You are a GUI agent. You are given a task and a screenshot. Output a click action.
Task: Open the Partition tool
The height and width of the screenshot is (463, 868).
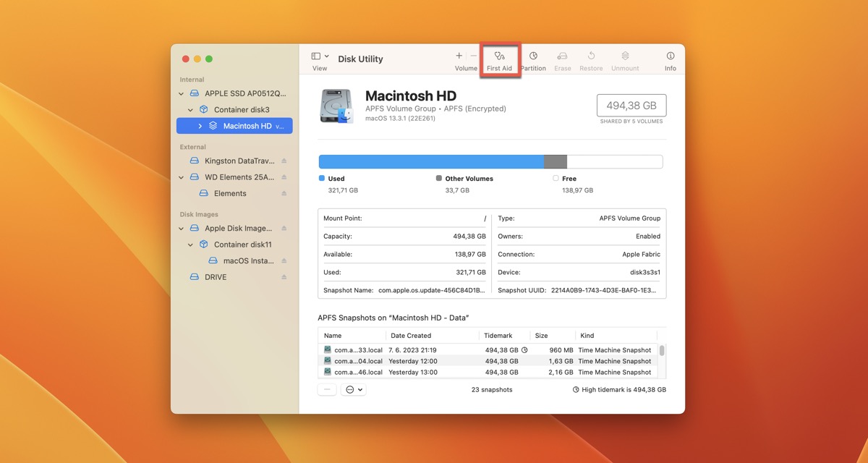[x=533, y=59]
